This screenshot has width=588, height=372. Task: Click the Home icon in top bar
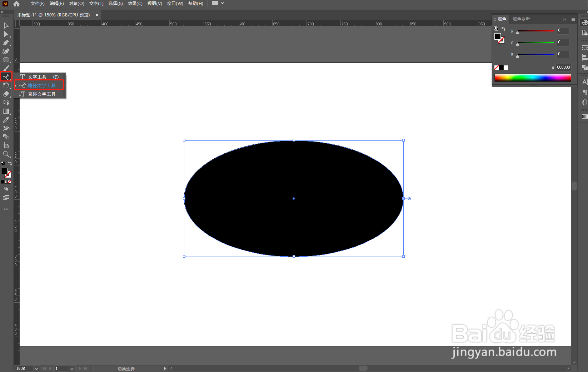pos(16,4)
